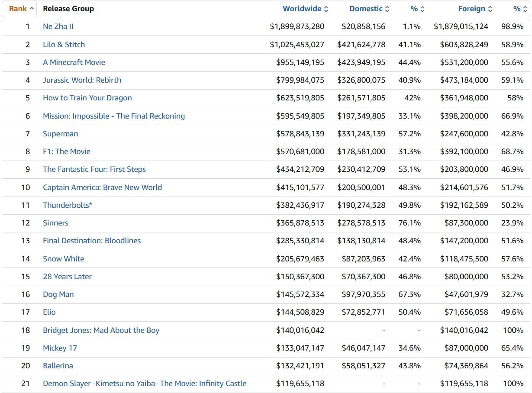This screenshot has width=532, height=393.
Task: Open the Thunderbolts* link
Action: (x=68, y=205)
